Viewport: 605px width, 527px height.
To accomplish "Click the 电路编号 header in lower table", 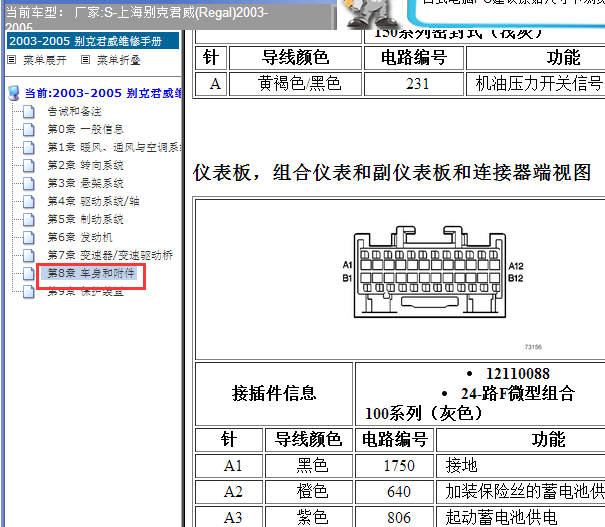I will (394, 440).
